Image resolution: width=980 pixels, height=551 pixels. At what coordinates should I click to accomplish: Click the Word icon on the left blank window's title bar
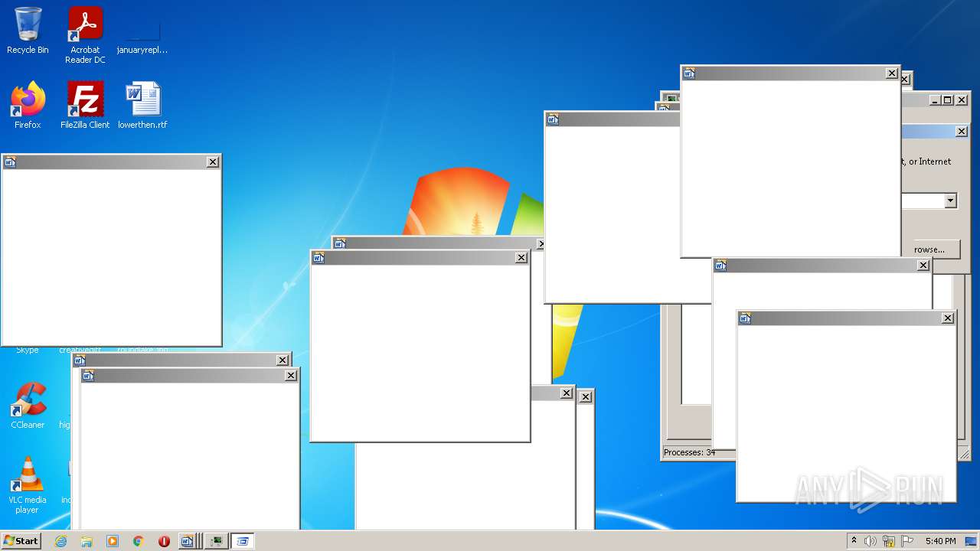pyautogui.click(x=10, y=161)
